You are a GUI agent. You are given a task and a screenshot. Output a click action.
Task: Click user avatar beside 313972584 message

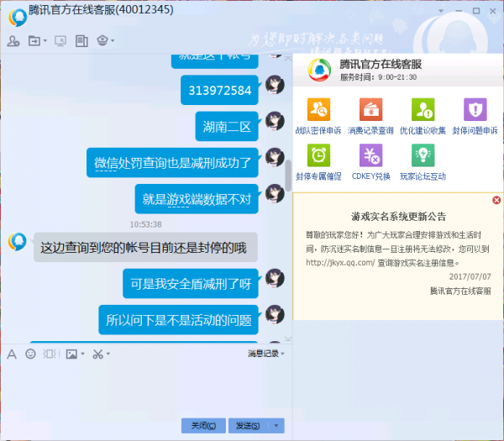coord(275,85)
